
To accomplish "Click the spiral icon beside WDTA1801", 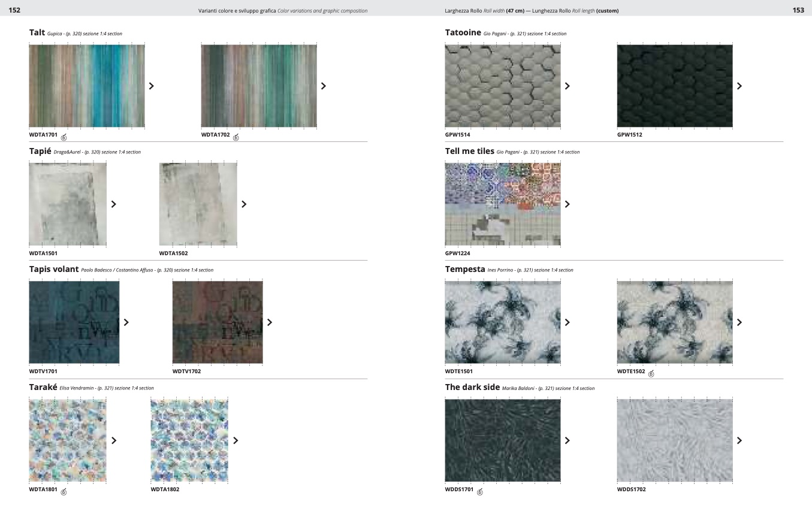I will (x=64, y=492).
